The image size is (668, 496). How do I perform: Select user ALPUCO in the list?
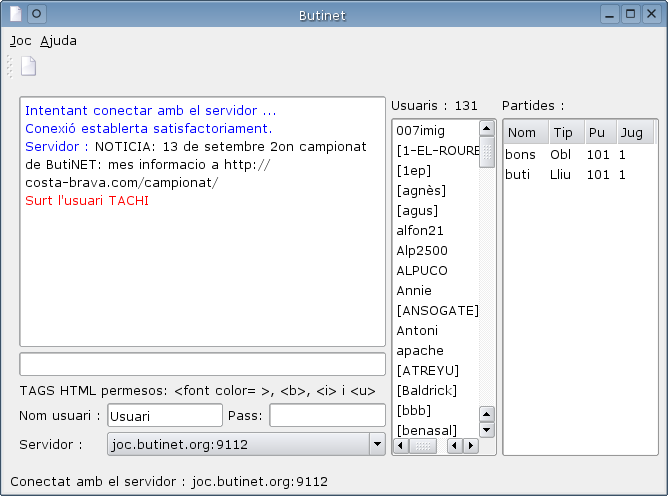(437, 271)
